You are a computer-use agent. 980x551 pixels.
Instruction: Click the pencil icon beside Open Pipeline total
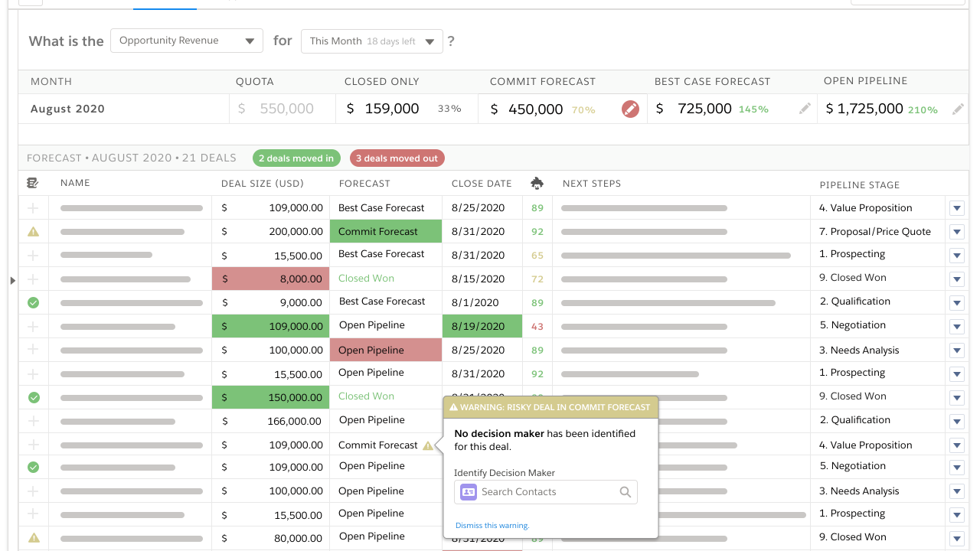point(958,109)
